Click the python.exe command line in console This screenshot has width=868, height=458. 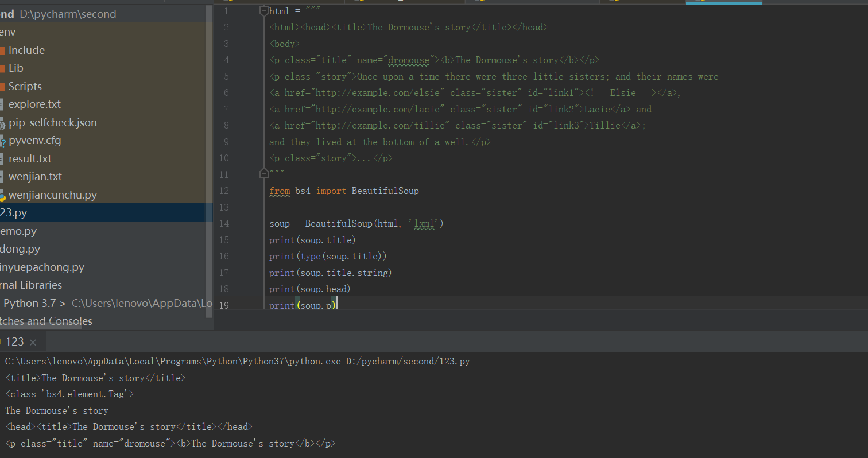pos(238,362)
